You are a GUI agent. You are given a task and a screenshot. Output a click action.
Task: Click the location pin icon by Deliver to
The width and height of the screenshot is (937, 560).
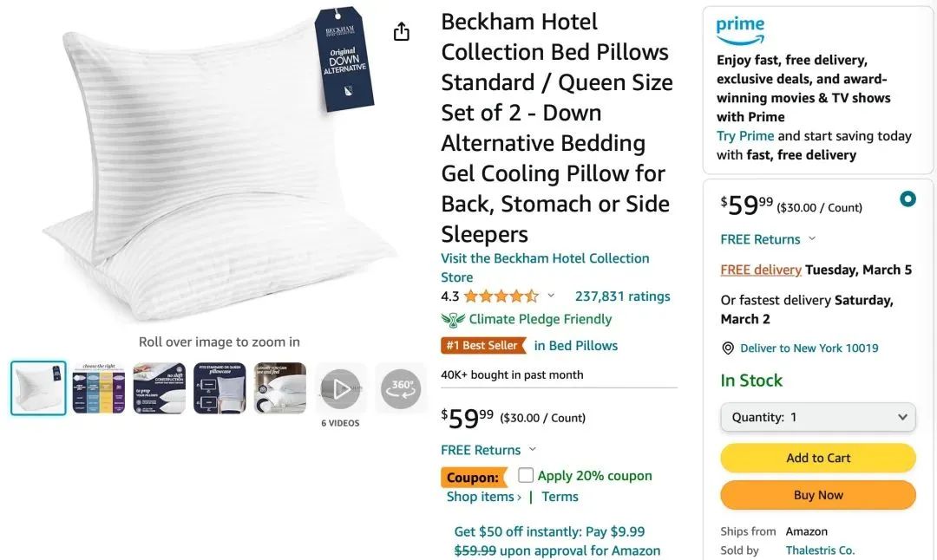[x=728, y=348]
